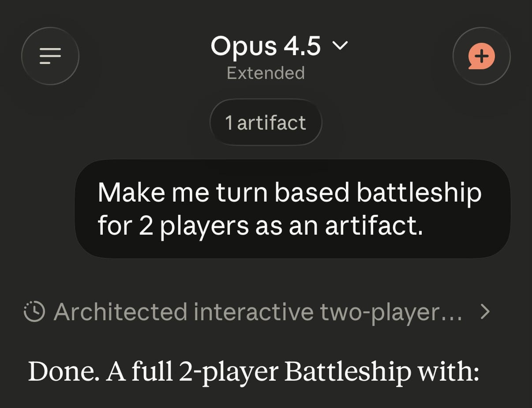532x408 pixels.
Task: Open the Opus 4.5 model selector
Action: 279,46
